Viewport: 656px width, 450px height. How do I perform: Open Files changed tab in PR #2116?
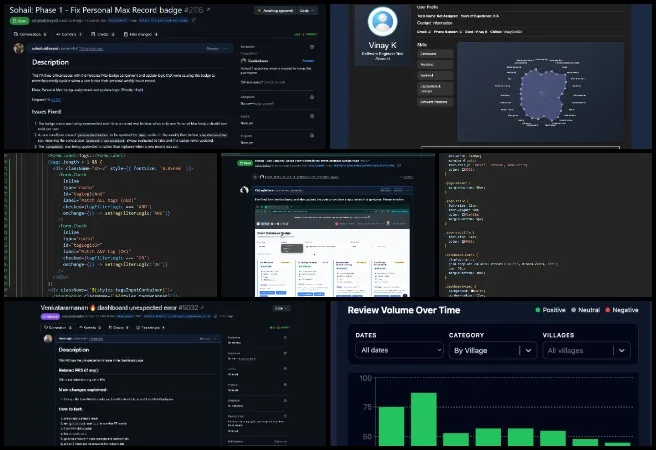click(141, 34)
